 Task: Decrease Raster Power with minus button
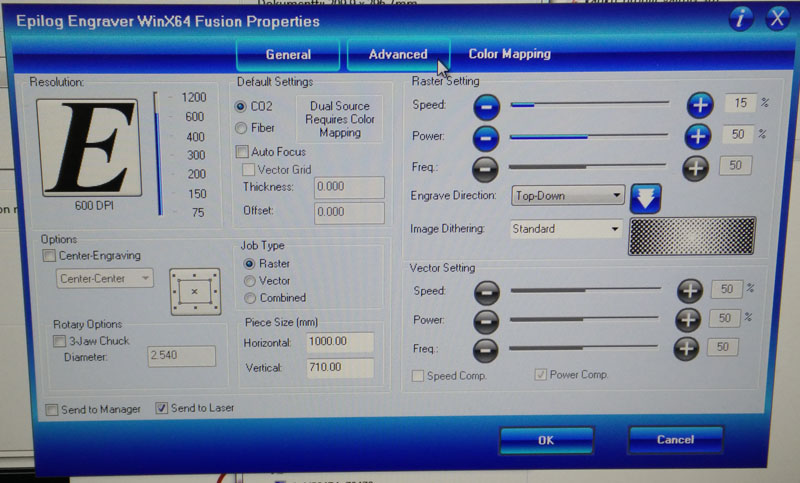coord(486,138)
